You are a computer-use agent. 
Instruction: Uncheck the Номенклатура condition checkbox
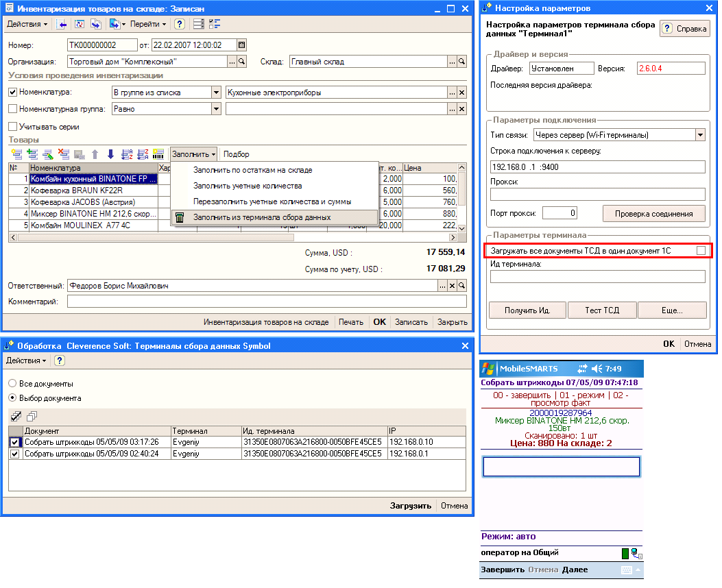tap(12, 93)
